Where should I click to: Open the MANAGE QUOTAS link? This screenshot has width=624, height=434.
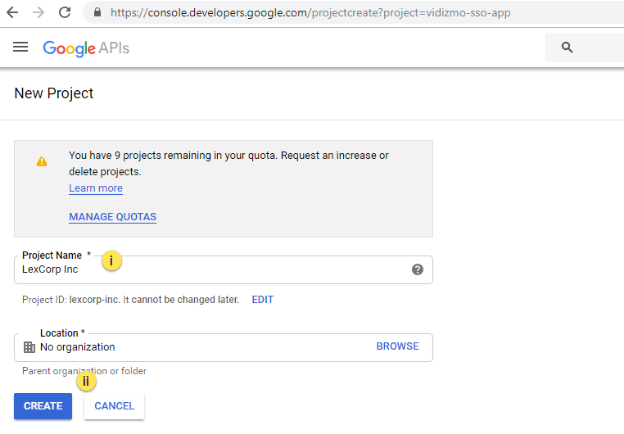tap(112, 217)
